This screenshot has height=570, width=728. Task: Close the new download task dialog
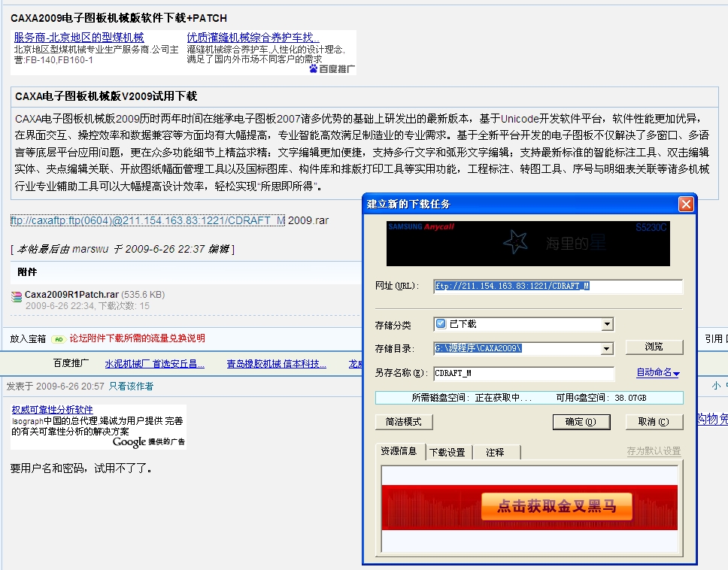[686, 205]
